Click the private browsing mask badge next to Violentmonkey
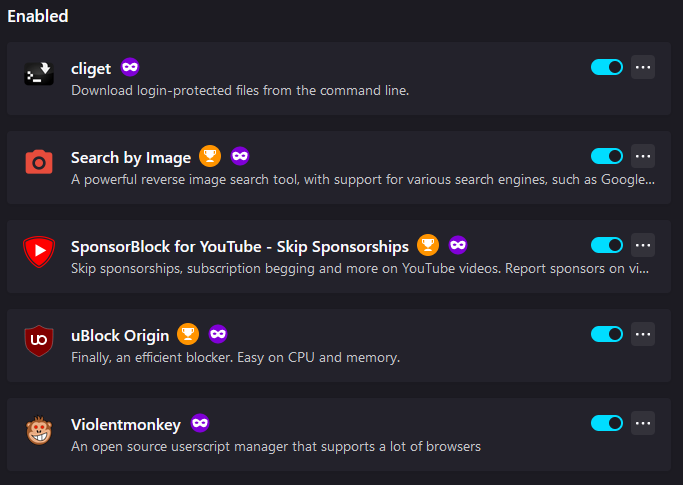 pyautogui.click(x=200, y=423)
